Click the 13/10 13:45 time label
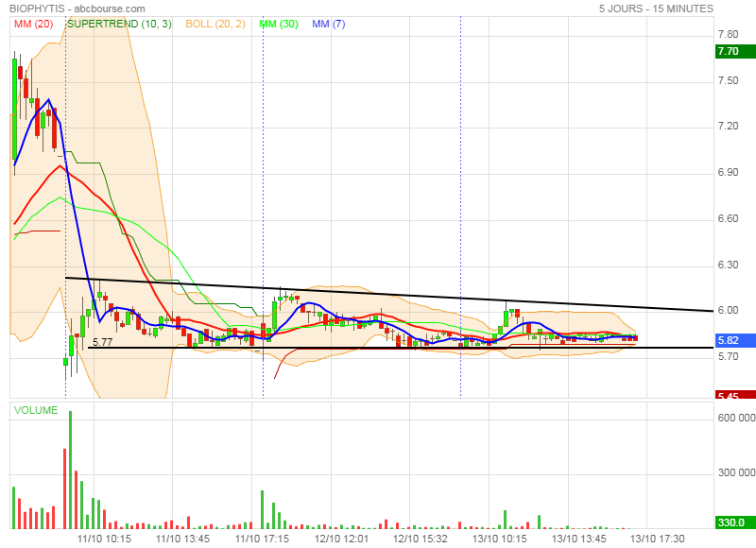756x548 pixels. [x=578, y=539]
